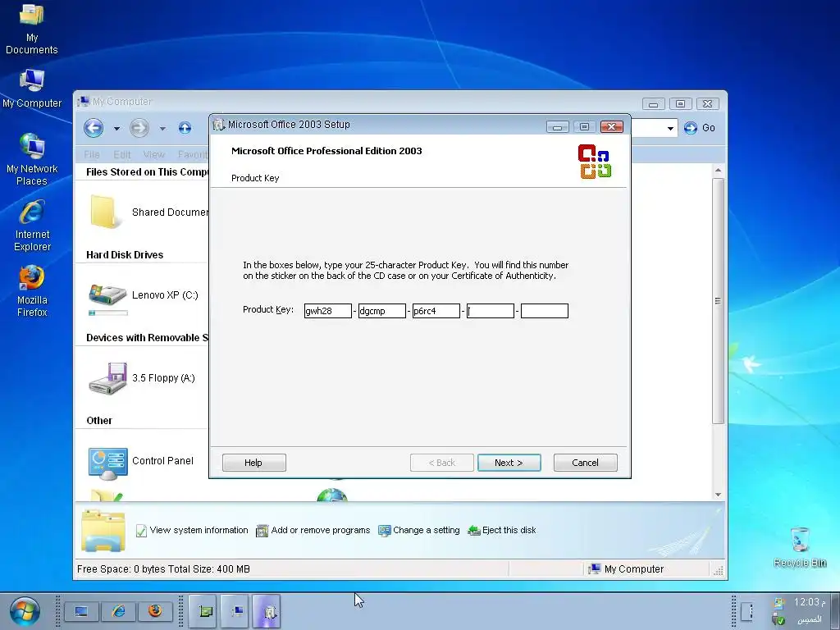
Task: Click scroll up arrow in My Computer
Action: (718, 171)
